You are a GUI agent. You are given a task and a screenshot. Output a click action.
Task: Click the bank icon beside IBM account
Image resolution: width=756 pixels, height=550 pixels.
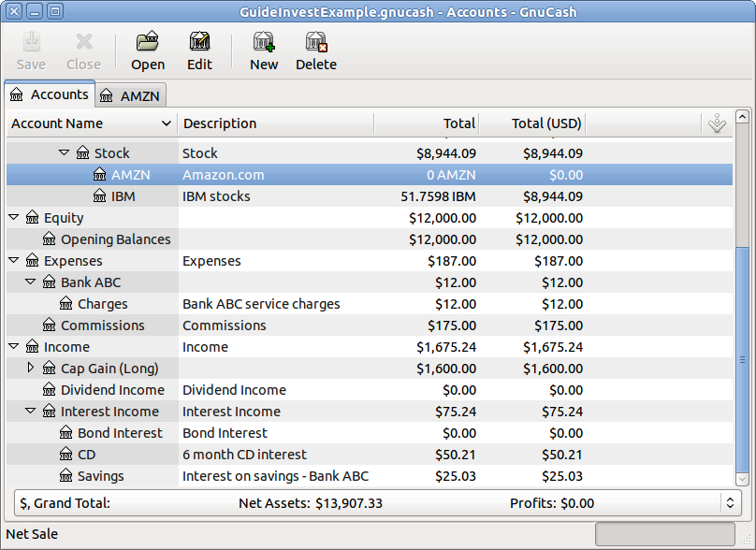(100, 196)
